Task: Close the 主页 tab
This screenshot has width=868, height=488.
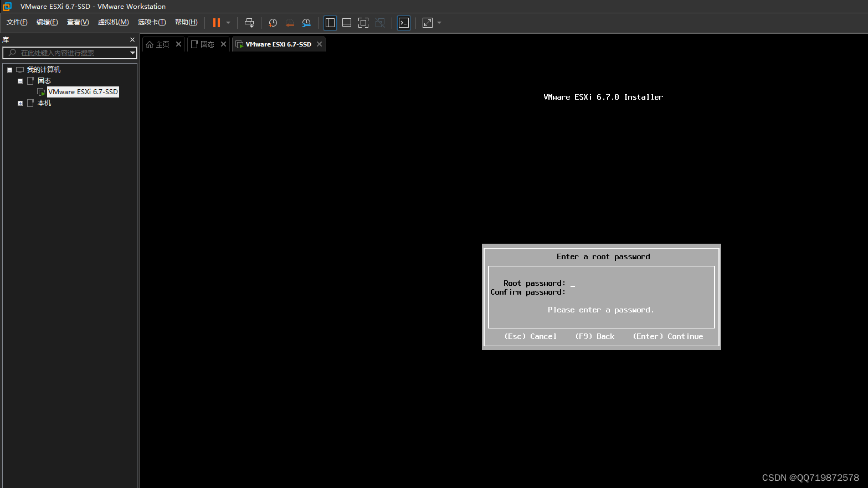Action: click(x=178, y=44)
